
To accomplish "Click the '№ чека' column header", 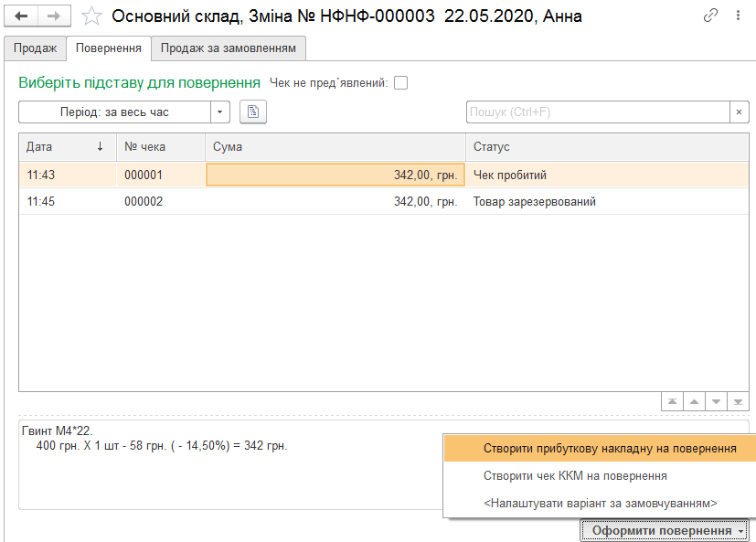I will [161, 146].
